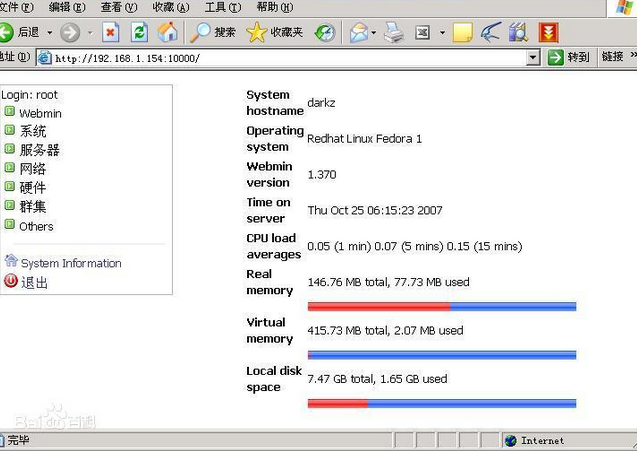Expand the 系统 category arrow

click(x=10, y=130)
